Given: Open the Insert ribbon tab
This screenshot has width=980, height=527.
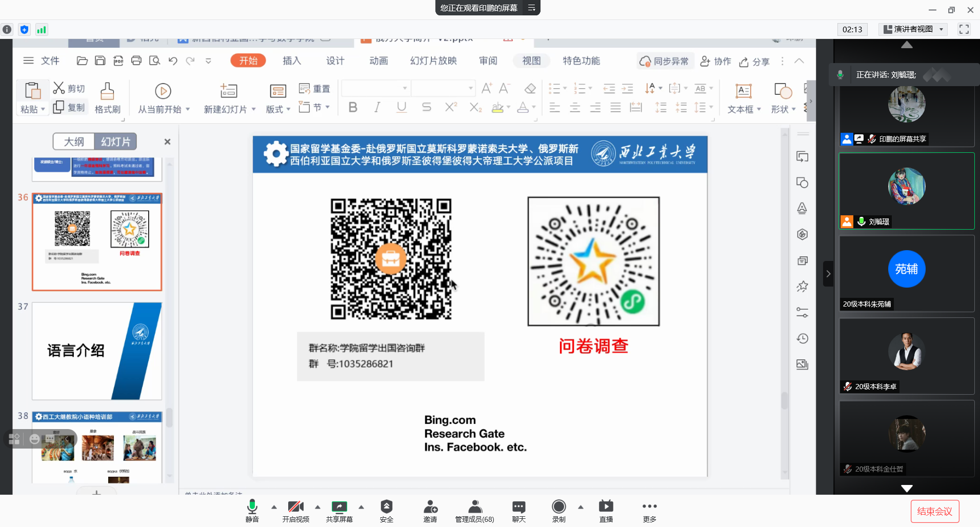Looking at the screenshot, I should tap(291, 61).
